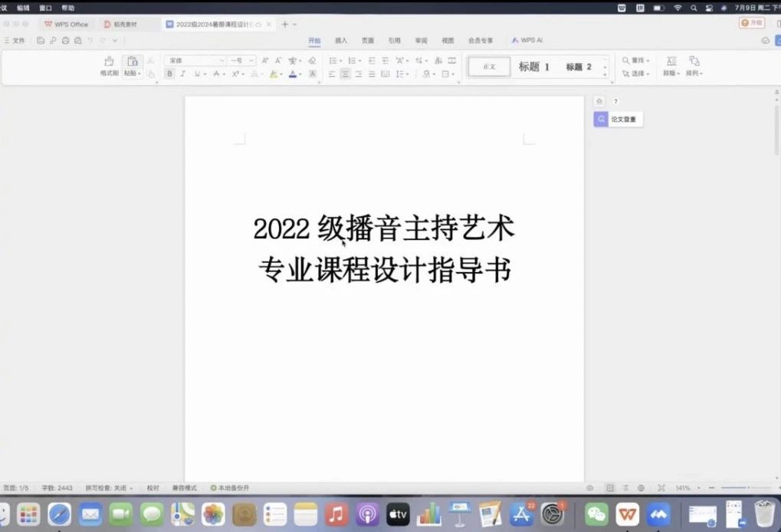Click the bullet list icon
This screenshot has width=781, height=532.
tap(333, 61)
